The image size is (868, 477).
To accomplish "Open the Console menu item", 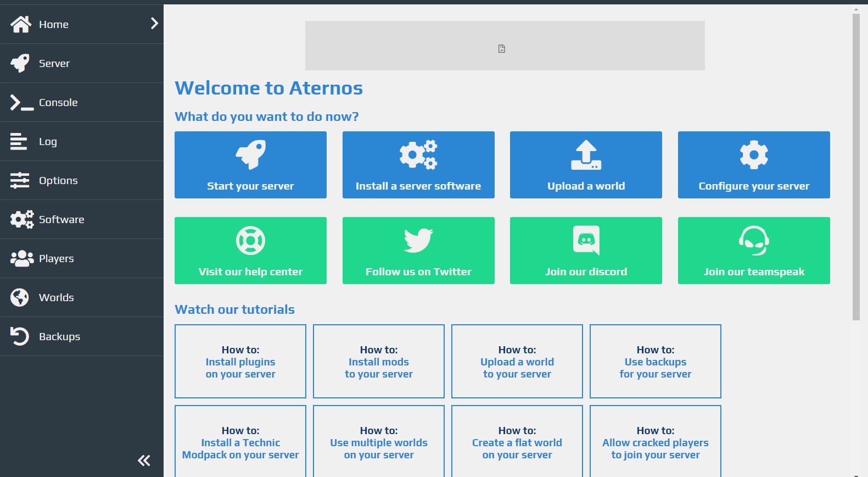I will [x=82, y=102].
